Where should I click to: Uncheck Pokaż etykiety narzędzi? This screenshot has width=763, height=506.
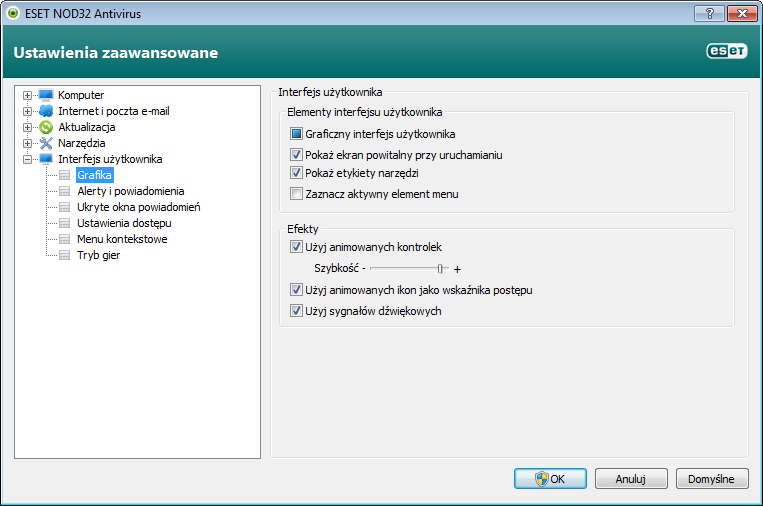pos(296,173)
